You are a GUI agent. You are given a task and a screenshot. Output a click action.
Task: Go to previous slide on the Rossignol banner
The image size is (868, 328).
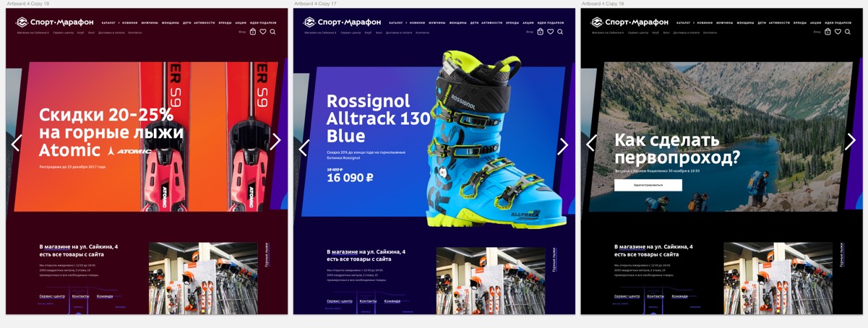click(304, 147)
